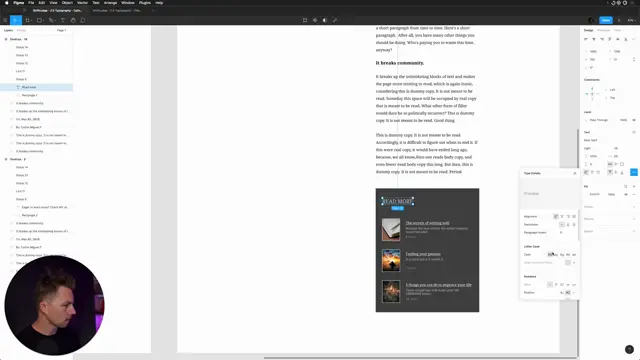This screenshot has width=640, height=360.
Task: Switch to the Assets tab
Action: pyautogui.click(x=22, y=30)
